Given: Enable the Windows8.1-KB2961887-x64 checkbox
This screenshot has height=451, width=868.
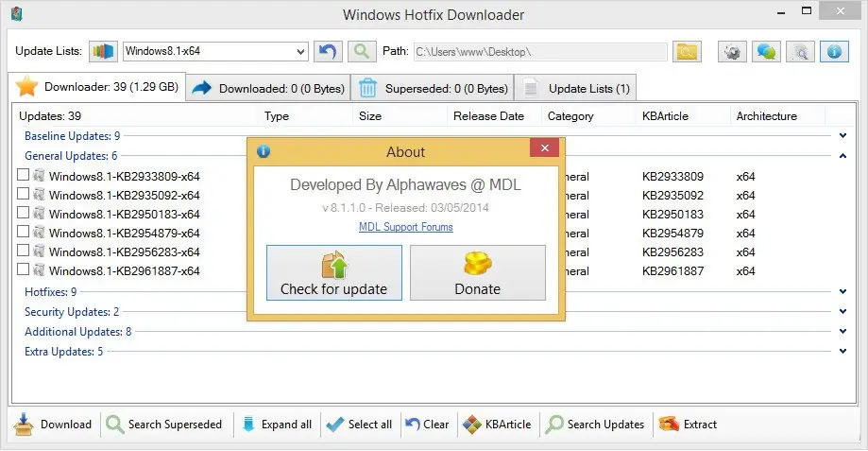Looking at the screenshot, I should (x=24, y=271).
